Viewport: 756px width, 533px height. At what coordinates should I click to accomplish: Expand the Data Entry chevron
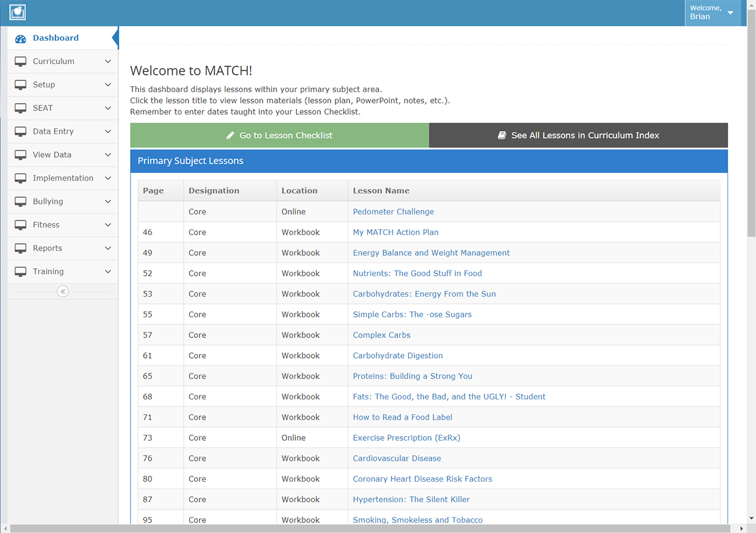click(107, 132)
